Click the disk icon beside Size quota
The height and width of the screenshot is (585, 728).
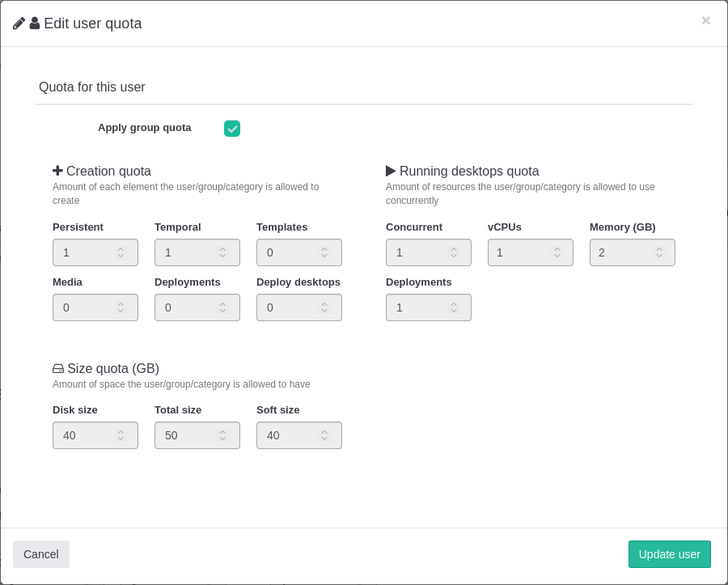point(58,369)
